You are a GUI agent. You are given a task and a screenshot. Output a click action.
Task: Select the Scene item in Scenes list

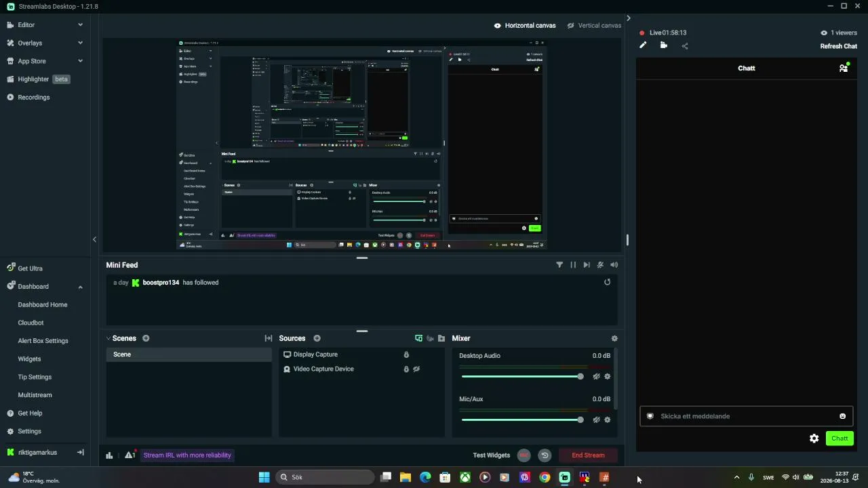(x=189, y=354)
